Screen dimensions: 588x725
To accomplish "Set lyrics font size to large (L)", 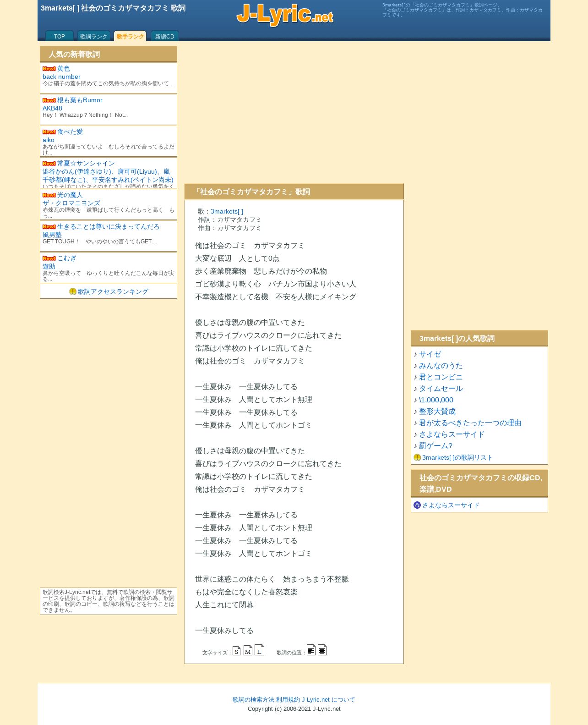I will coord(259,650).
